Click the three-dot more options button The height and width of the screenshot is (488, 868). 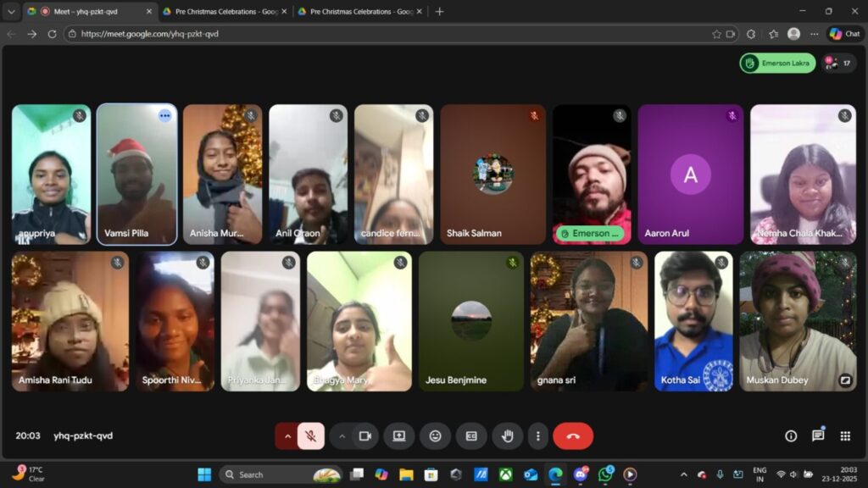[x=537, y=435]
